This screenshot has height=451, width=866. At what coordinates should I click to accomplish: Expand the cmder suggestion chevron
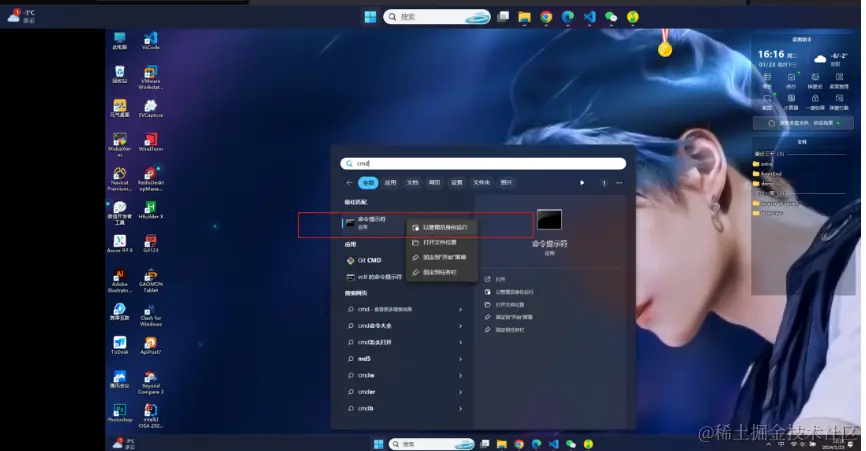point(461,392)
